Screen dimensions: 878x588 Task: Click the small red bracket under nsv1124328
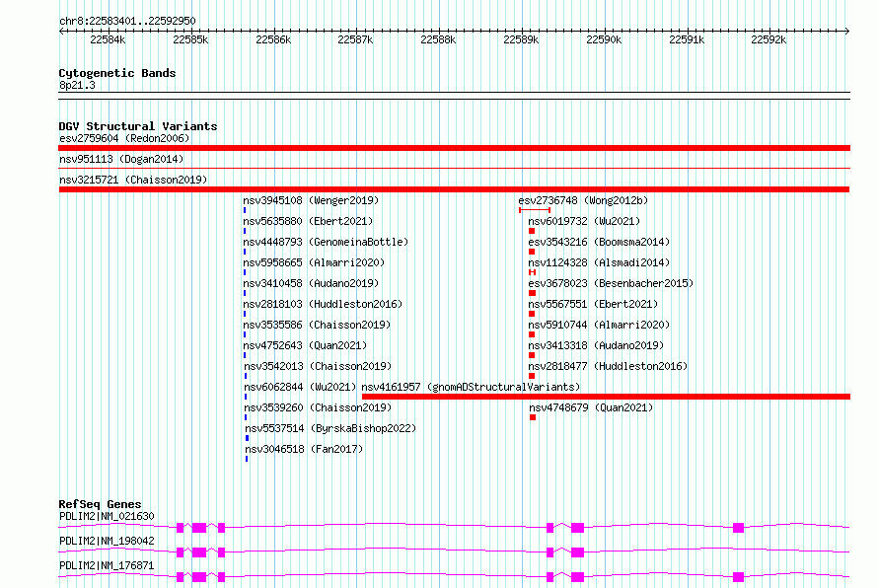[533, 272]
